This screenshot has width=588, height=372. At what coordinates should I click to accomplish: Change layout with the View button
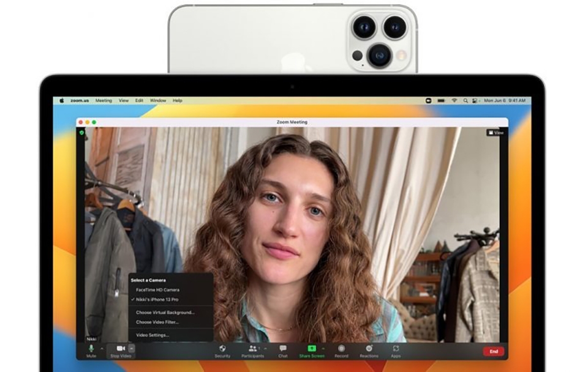pos(496,133)
